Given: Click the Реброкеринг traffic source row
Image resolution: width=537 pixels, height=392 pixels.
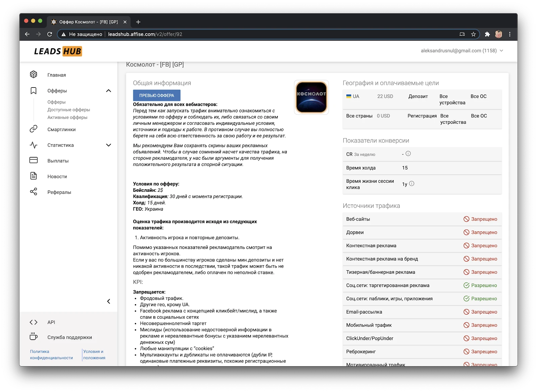Looking at the screenshot, I should tap(422, 351).
